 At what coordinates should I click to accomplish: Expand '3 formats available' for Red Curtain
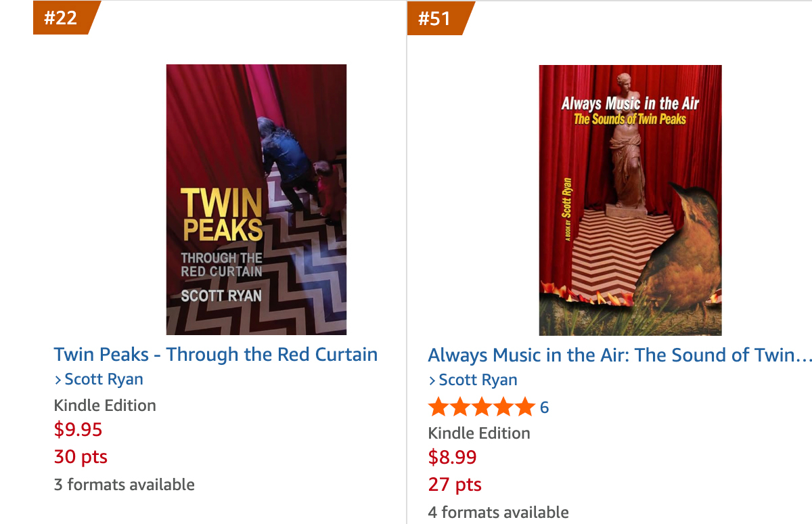pos(125,484)
